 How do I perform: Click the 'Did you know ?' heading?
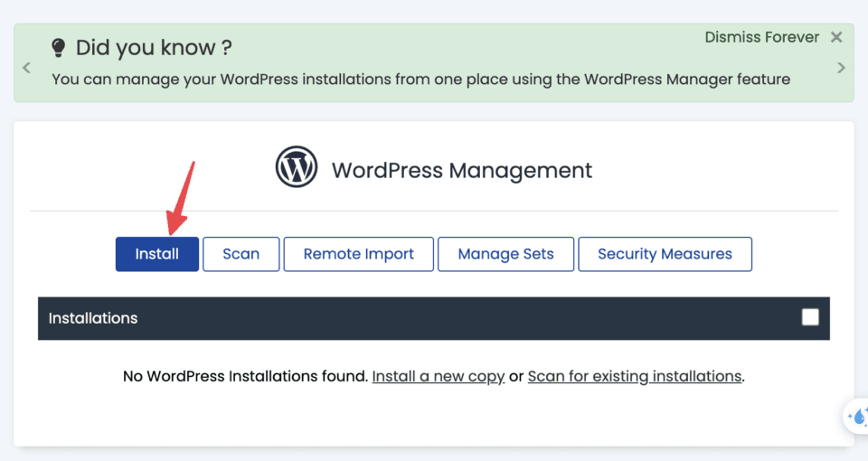coord(154,48)
